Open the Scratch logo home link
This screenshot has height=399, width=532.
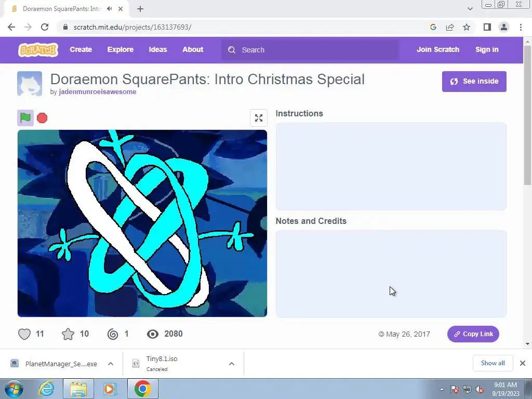38,49
